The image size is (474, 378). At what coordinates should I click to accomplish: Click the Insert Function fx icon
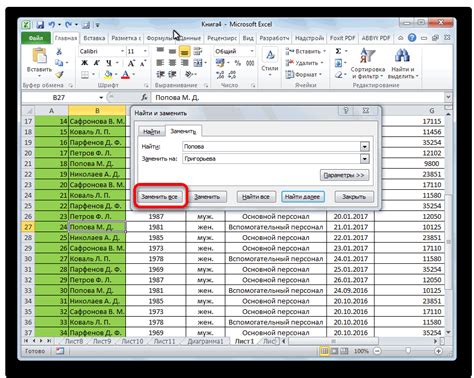coord(144,97)
